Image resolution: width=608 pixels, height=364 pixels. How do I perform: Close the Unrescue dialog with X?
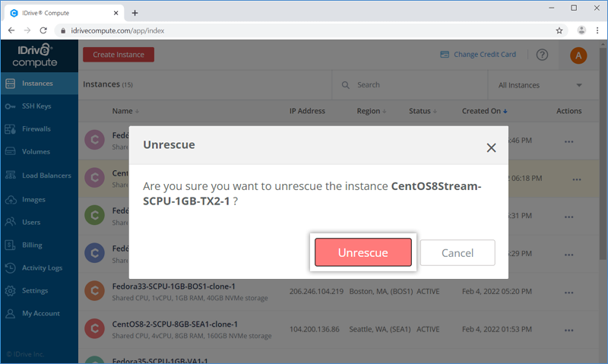pos(491,147)
